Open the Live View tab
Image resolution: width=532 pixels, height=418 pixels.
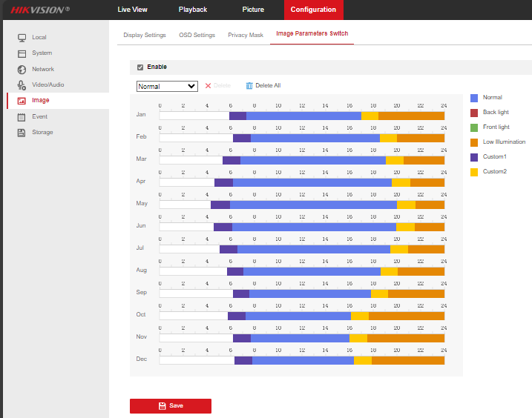point(133,10)
